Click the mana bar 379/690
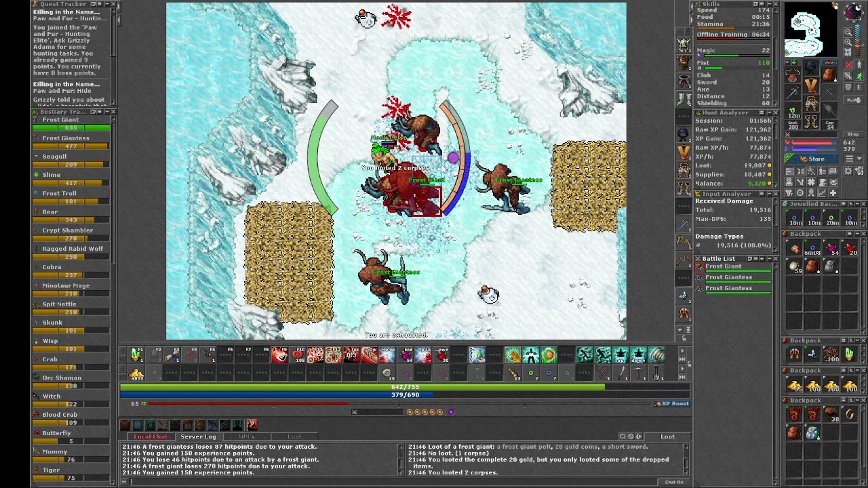Screen dimensions: 868x488 tap(406, 394)
